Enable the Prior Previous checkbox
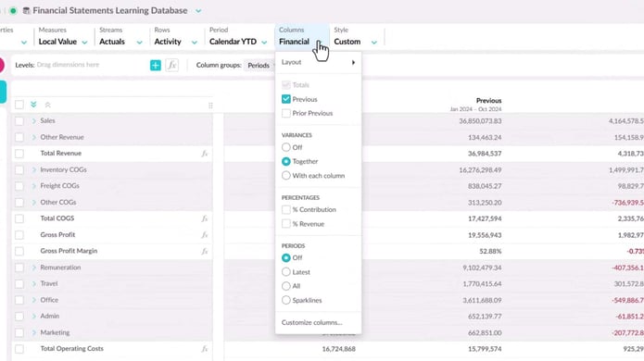 [285, 113]
